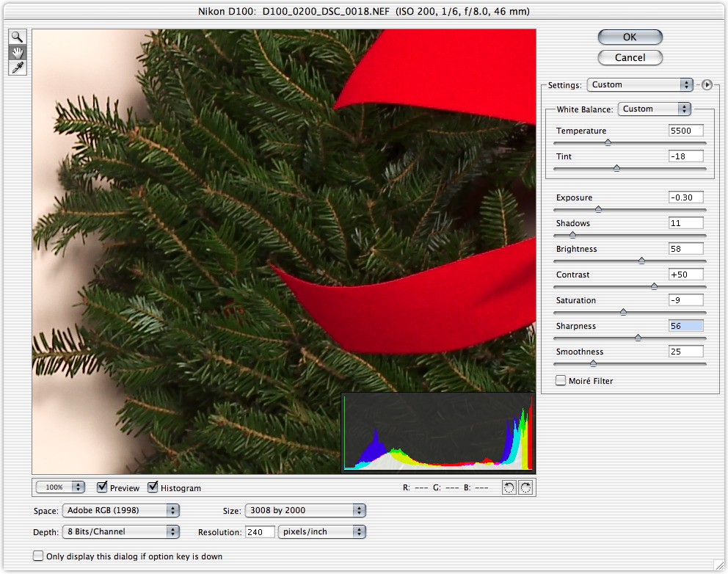728x574 pixels.
Task: Open the Settings dropdown
Action: [x=640, y=84]
